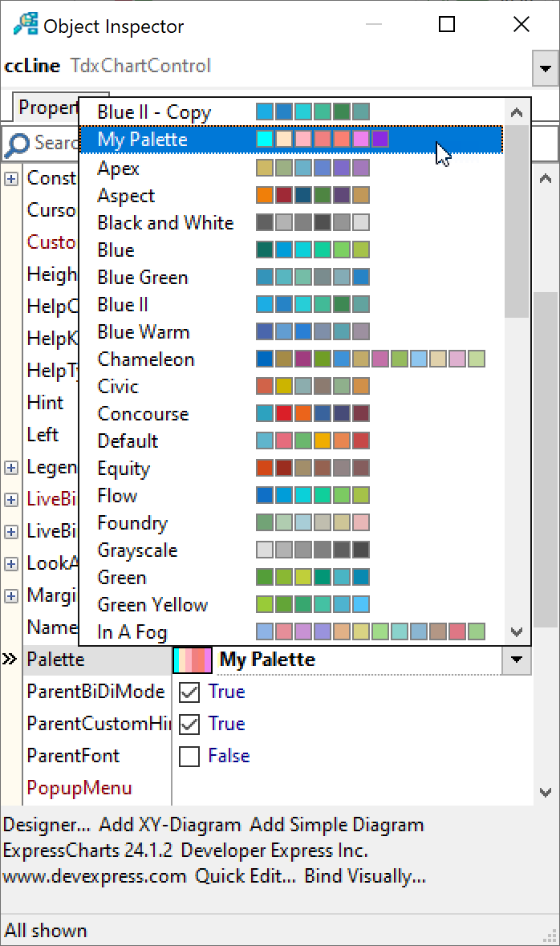Toggle the ParentBiDiMode checkbox

click(x=189, y=692)
